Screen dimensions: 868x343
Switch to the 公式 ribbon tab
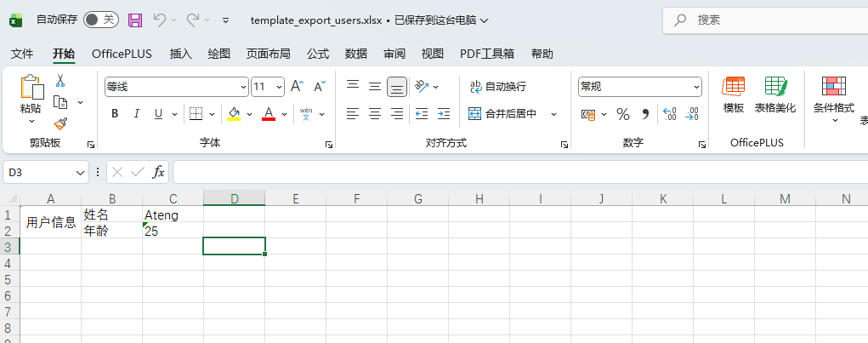[318, 54]
